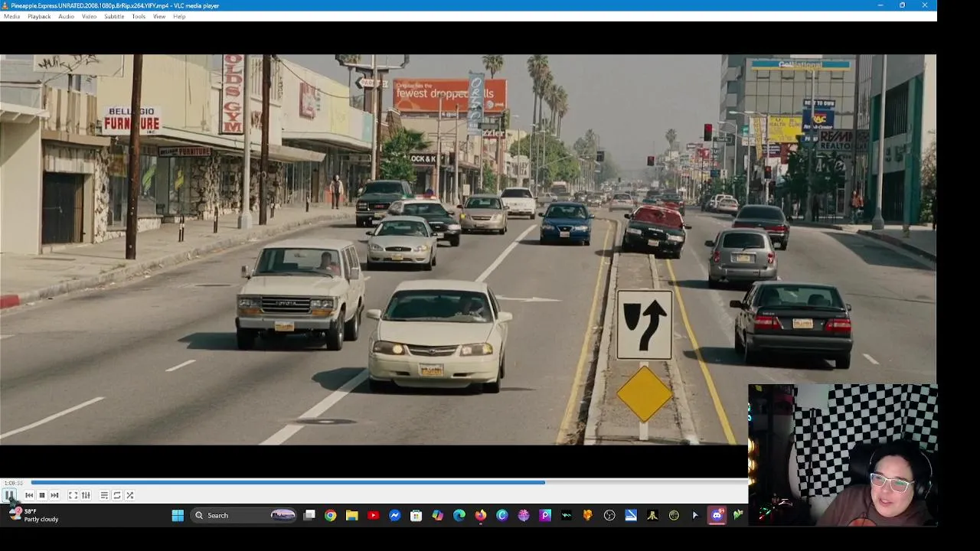Viewport: 980px width, 551px height.
Task: Launch Microsoft Edge from the taskbar
Action: pyautogui.click(x=459, y=516)
